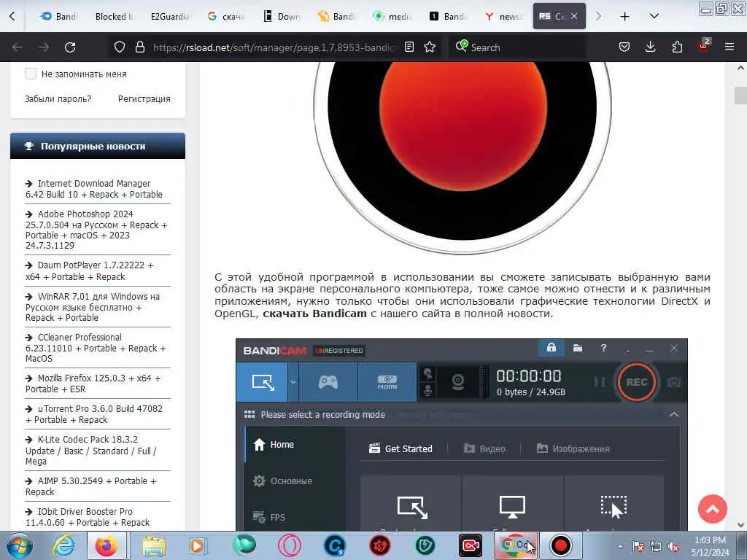The width and height of the screenshot is (747, 560).
Task: Open the Firefox hamburger menu
Action: (729, 47)
